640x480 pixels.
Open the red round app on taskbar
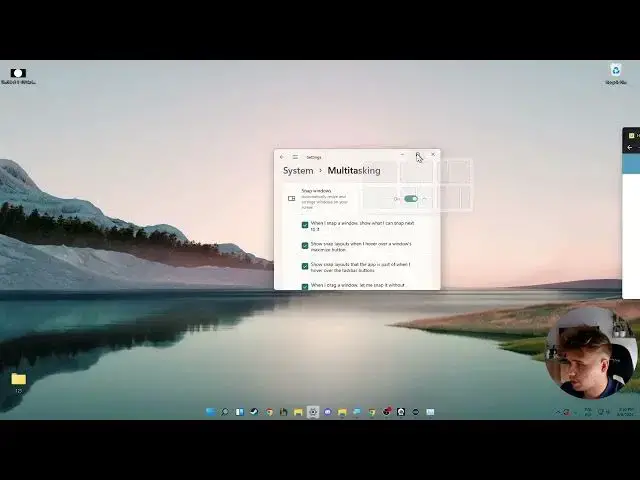[387, 412]
